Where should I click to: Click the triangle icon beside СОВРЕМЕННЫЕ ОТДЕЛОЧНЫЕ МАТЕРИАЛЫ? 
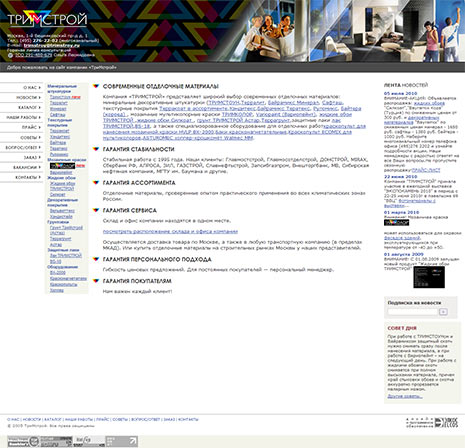click(x=96, y=86)
